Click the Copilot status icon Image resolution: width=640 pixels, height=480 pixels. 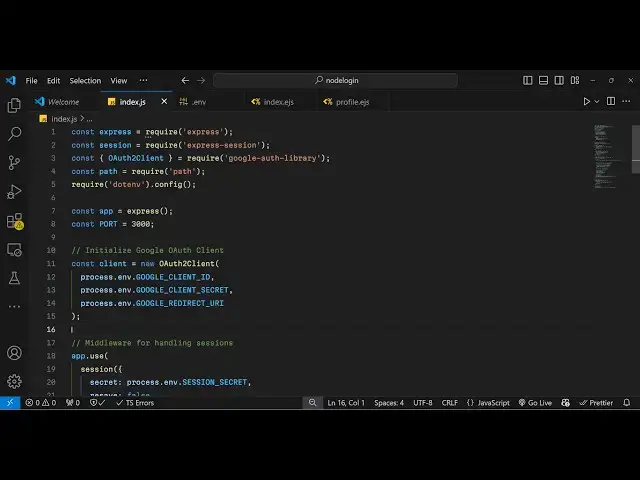click(565, 403)
